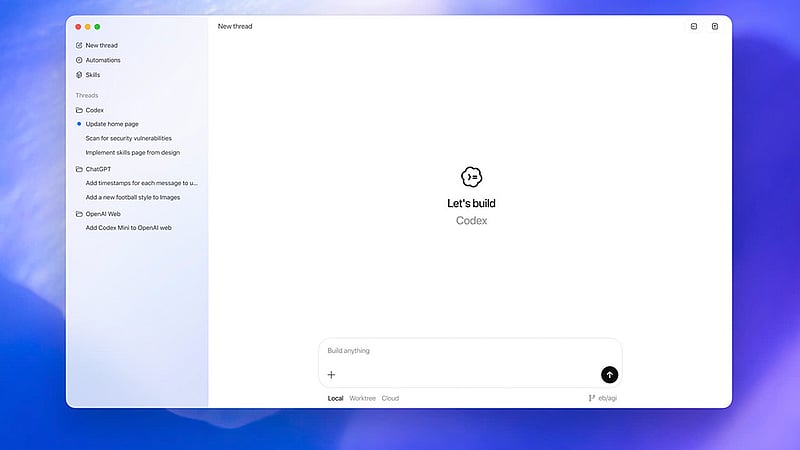The width and height of the screenshot is (800, 450).
Task: Switch to Cloud mode
Action: (x=390, y=398)
